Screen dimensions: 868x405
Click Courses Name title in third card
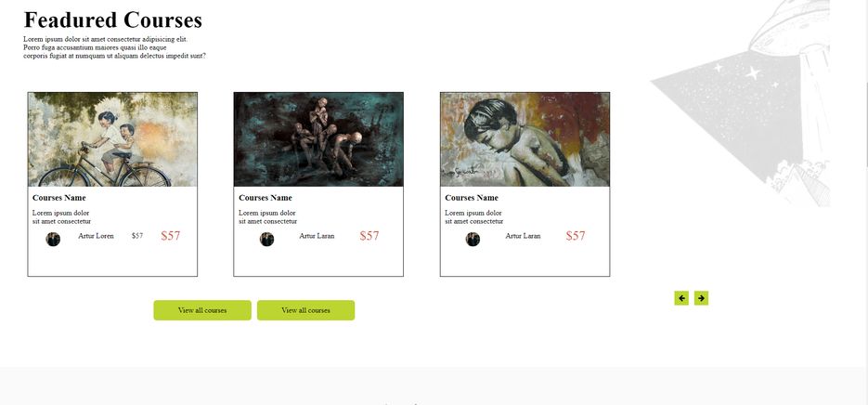(x=472, y=198)
